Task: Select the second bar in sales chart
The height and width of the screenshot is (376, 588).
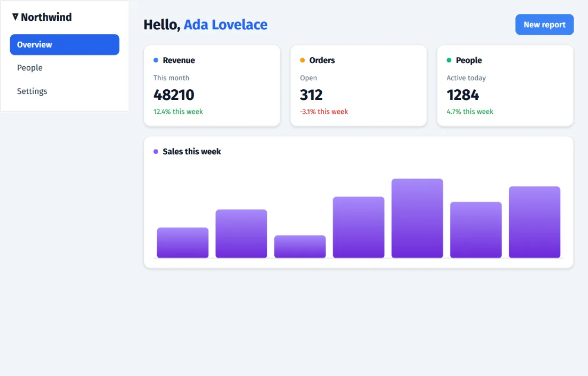Action: [241, 234]
